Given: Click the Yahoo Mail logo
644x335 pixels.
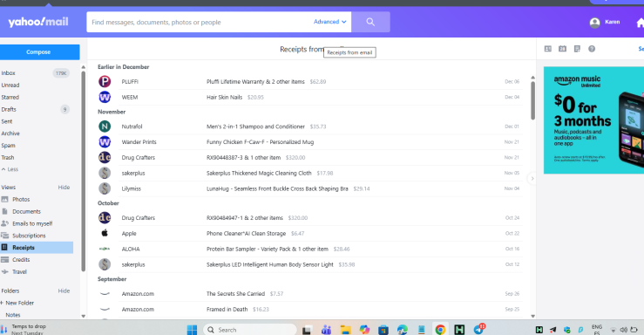Looking at the screenshot, I should 38,22.
